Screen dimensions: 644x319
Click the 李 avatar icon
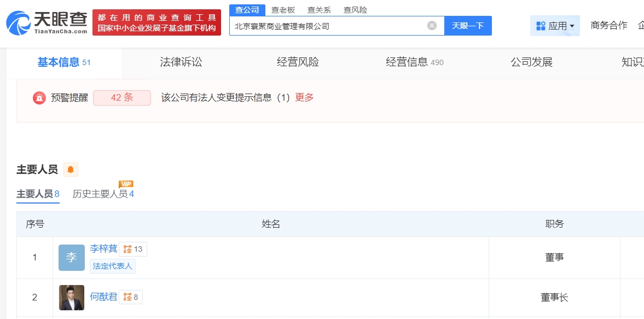click(x=72, y=257)
